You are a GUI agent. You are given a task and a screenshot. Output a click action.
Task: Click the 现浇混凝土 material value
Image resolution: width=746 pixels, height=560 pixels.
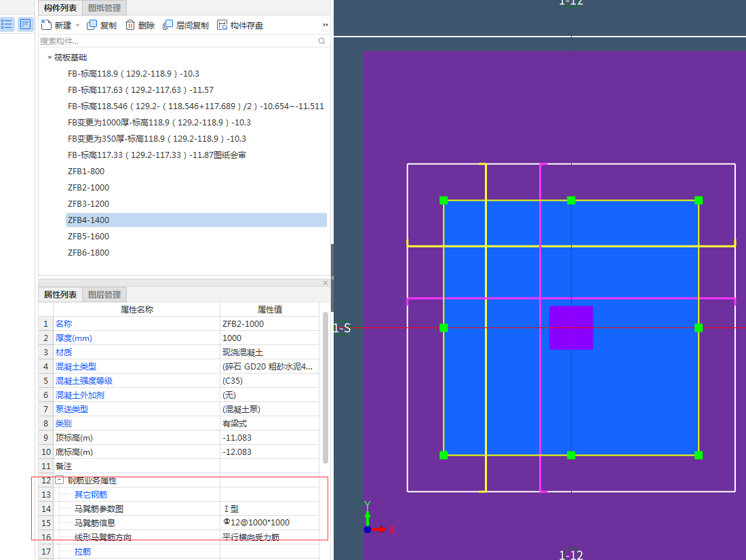click(x=269, y=352)
